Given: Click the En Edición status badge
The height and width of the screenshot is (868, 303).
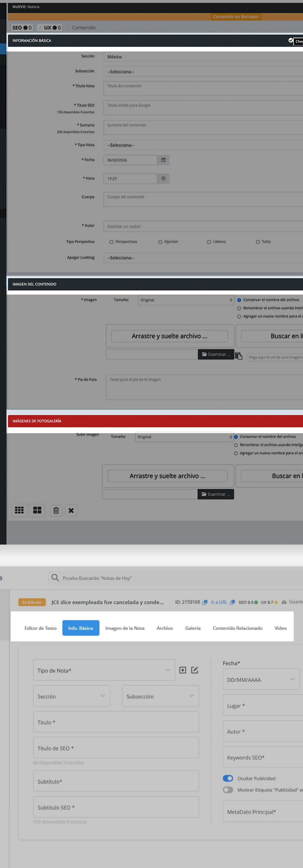Looking at the screenshot, I should tap(32, 602).
